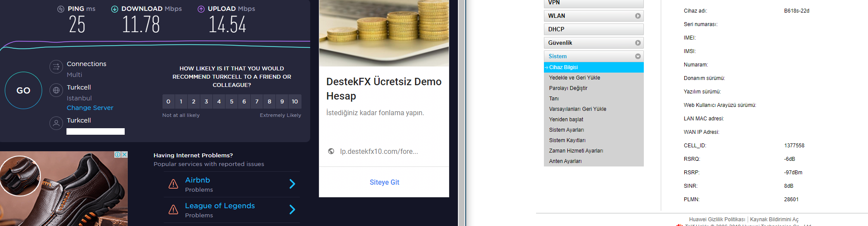This screenshot has width=868, height=226.
Task: Expand the Güvenlik section arrow
Action: point(638,43)
